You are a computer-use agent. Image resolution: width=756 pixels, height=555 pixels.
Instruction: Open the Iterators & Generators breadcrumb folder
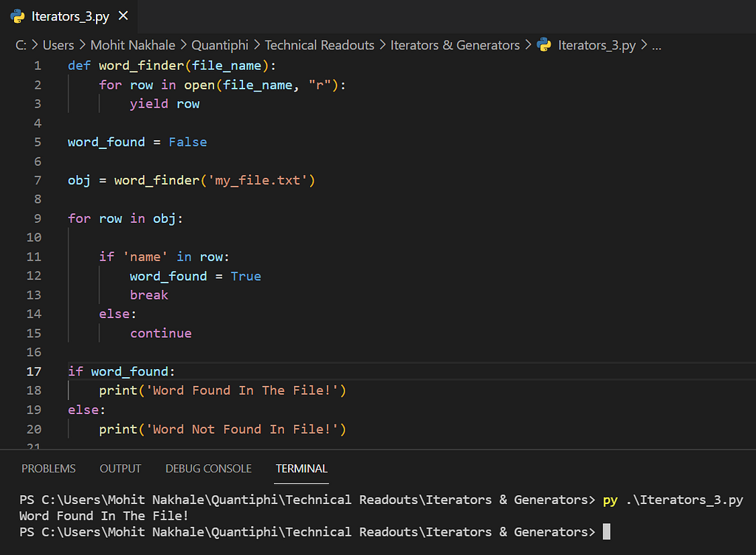(x=455, y=45)
